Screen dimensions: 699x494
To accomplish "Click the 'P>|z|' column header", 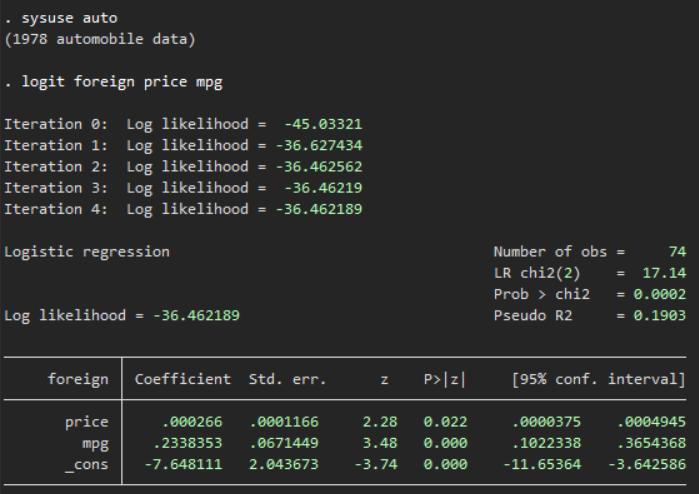I will (443, 380).
